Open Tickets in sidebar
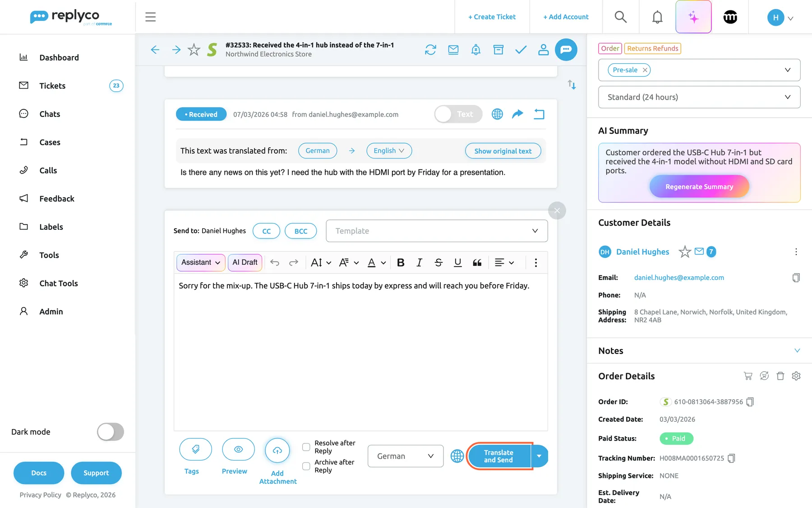This screenshot has height=508, width=812. coord(52,86)
